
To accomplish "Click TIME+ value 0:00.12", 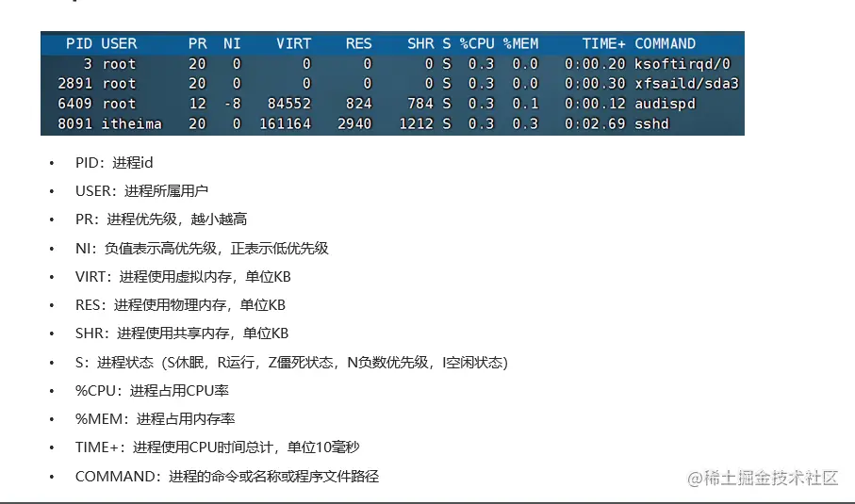I will (x=595, y=104).
